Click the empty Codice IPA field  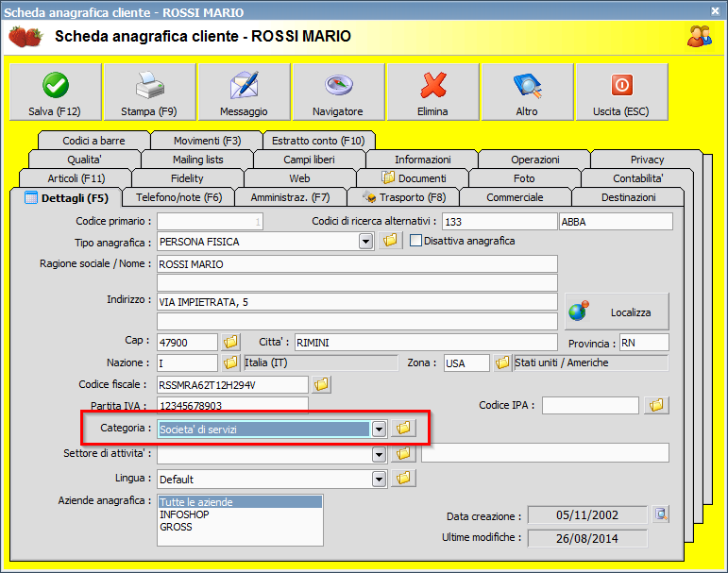[x=590, y=405]
